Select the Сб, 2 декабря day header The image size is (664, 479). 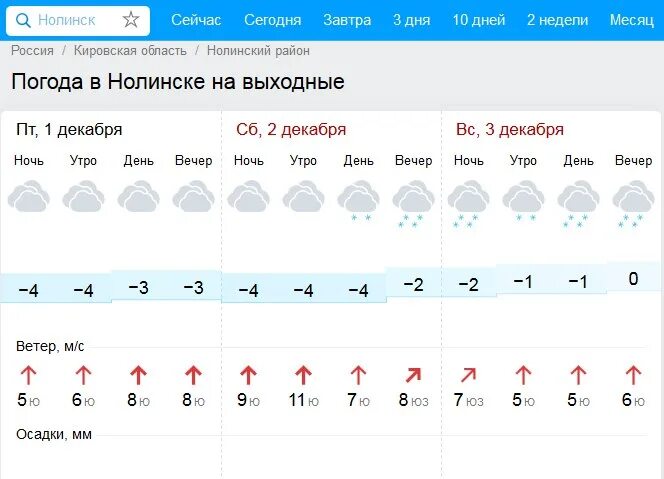(291, 129)
